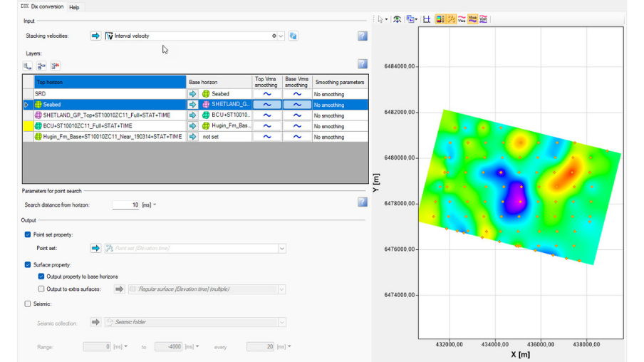
Task: Open the Seismic folder dropdown
Action: [x=282, y=322]
